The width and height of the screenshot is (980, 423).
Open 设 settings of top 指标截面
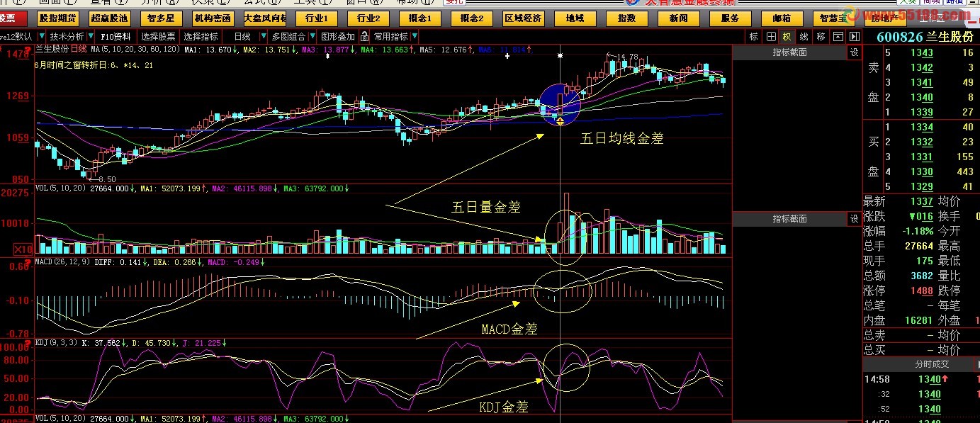(855, 52)
